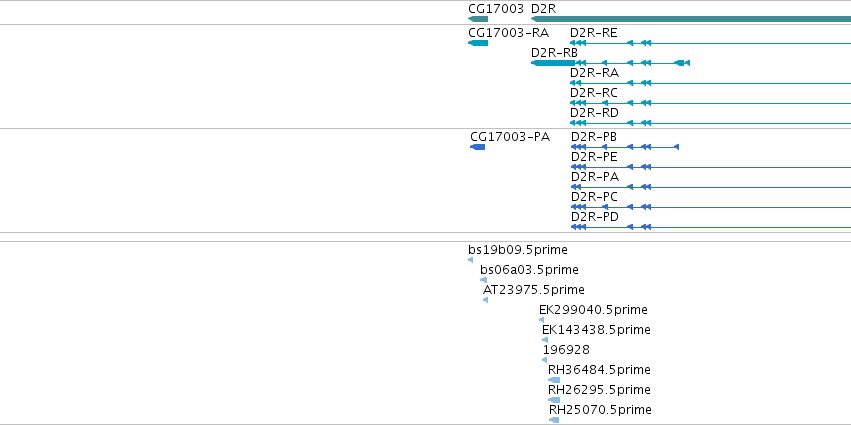Select the bs06a03.5prime EST arrow marker
The width and height of the screenshot is (851, 425).
[483, 280]
